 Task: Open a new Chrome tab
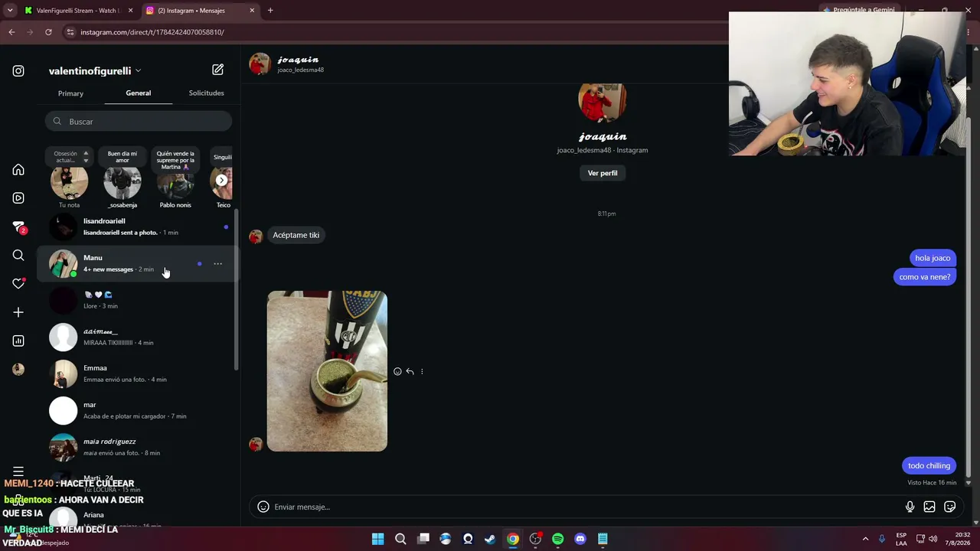(270, 11)
